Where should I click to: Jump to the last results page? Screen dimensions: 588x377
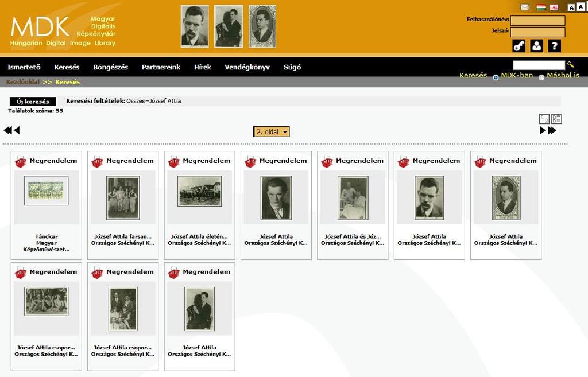point(552,130)
